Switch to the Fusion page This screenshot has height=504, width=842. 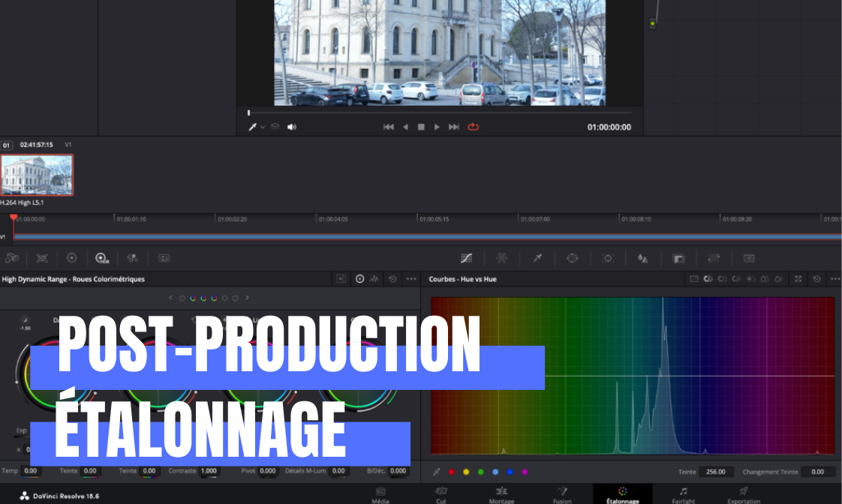(562, 494)
